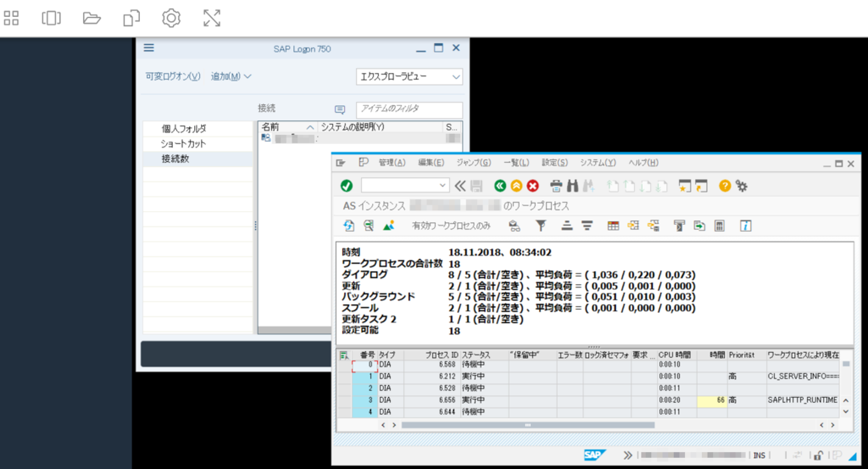Screen dimensions: 868x469
Task: Click the export list icon
Action: (x=699, y=226)
